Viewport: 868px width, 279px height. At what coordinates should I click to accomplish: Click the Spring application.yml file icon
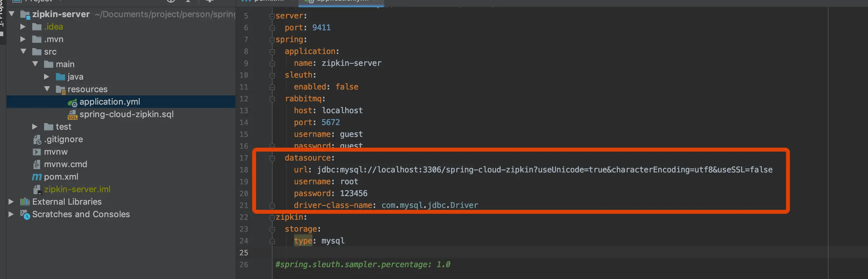point(72,102)
